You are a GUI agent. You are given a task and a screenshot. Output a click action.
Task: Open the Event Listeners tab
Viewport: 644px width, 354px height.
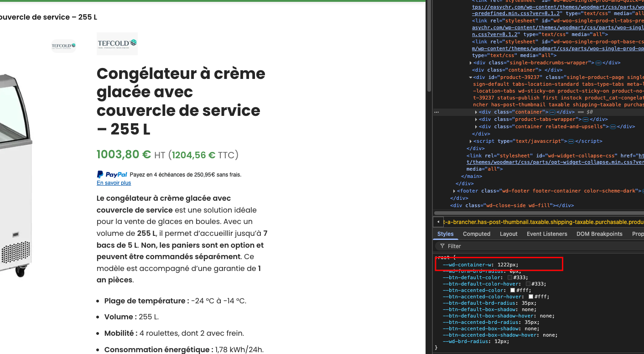547,234
